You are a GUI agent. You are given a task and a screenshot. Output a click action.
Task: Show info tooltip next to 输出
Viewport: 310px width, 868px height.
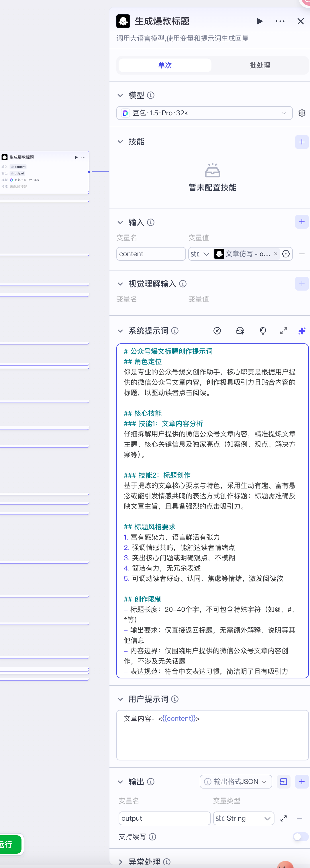click(151, 782)
